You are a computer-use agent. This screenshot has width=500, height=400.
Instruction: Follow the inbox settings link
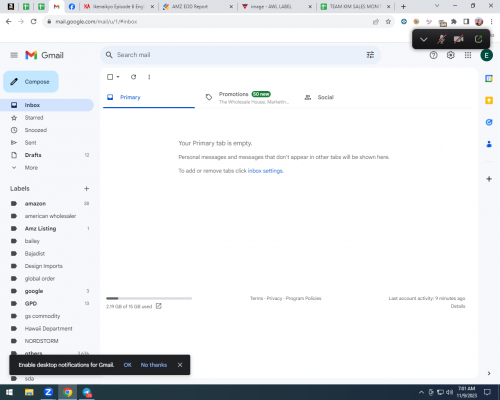tap(265, 171)
